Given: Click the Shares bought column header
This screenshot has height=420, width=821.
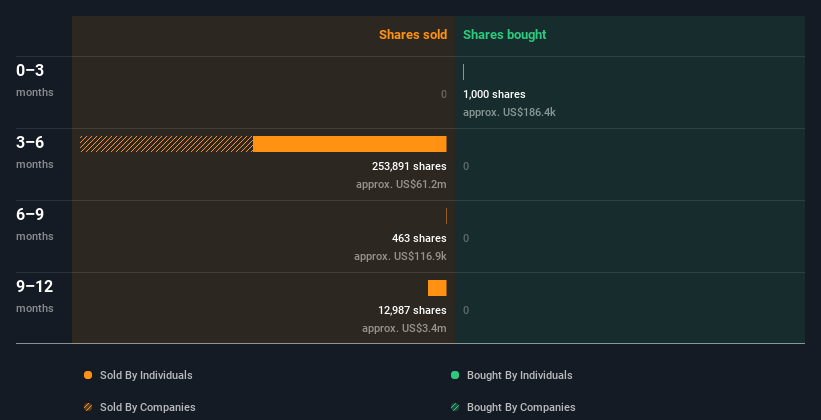Looking at the screenshot, I should click(x=504, y=35).
